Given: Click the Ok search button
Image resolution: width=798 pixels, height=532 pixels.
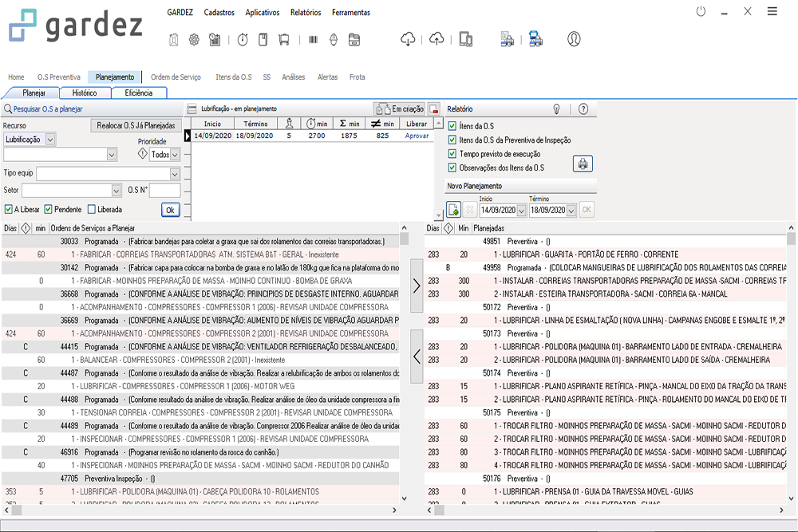Looking at the screenshot, I should (x=171, y=210).
